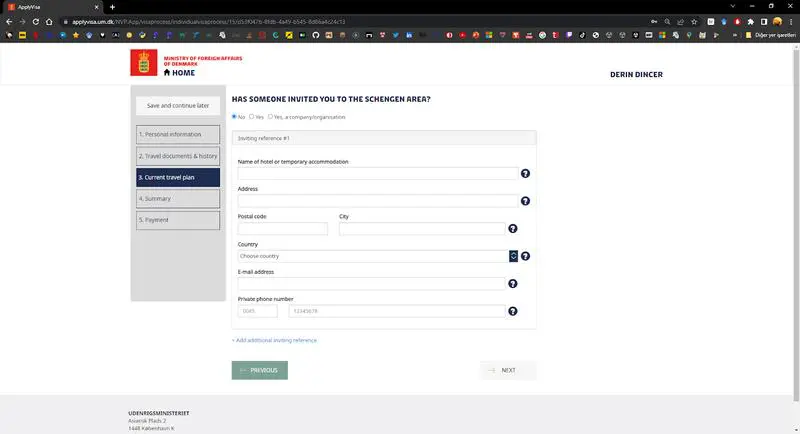Open the Extensions puzzle icon
This screenshot has width=800, height=434.
pyautogui.click(x=751, y=22)
